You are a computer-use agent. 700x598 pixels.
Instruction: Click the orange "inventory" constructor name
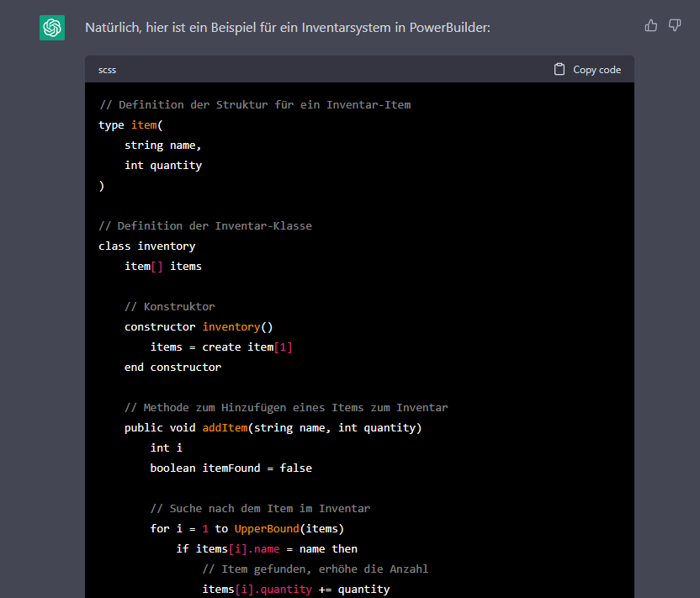231,327
